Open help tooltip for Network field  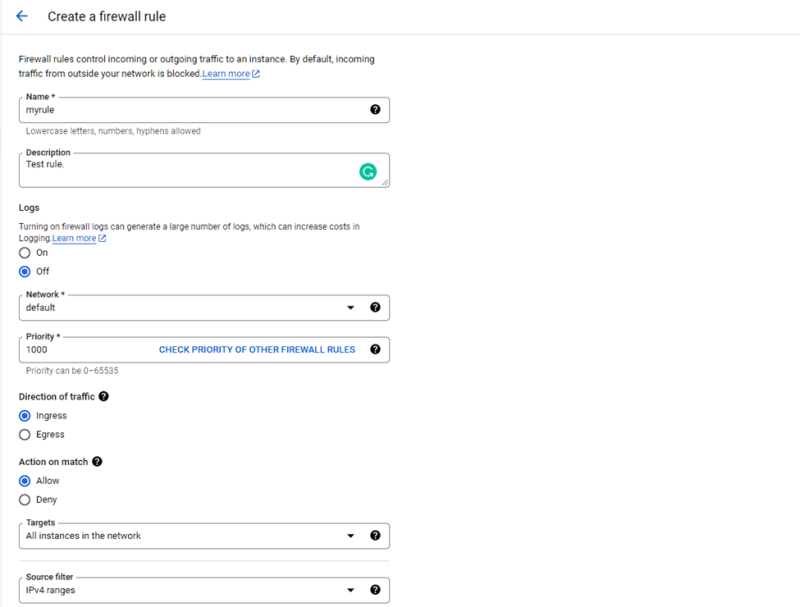tap(375, 307)
